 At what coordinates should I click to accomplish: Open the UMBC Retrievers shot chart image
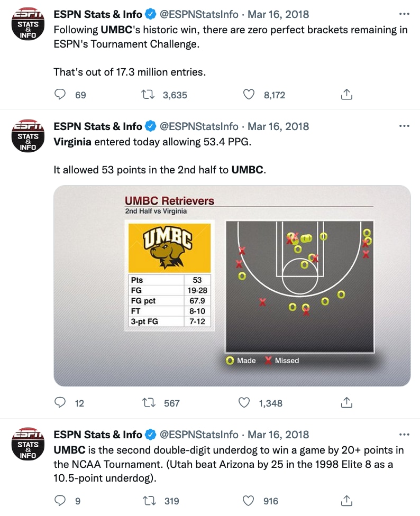click(232, 285)
